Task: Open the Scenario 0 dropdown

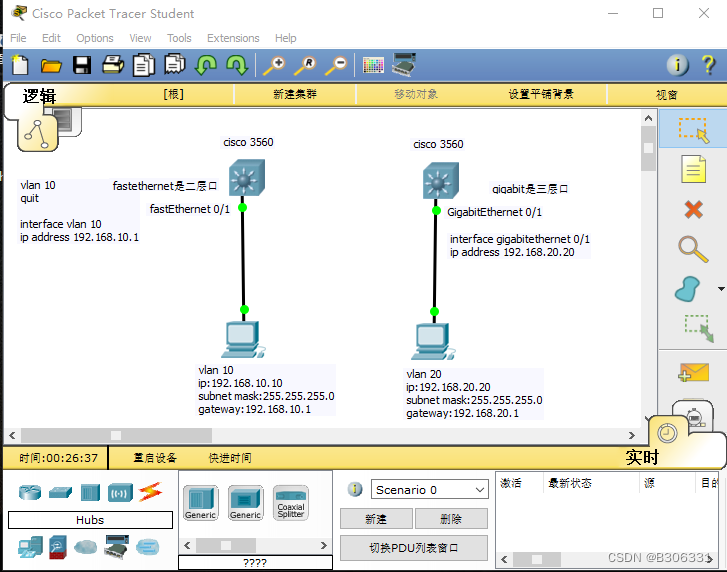Action: (429, 489)
